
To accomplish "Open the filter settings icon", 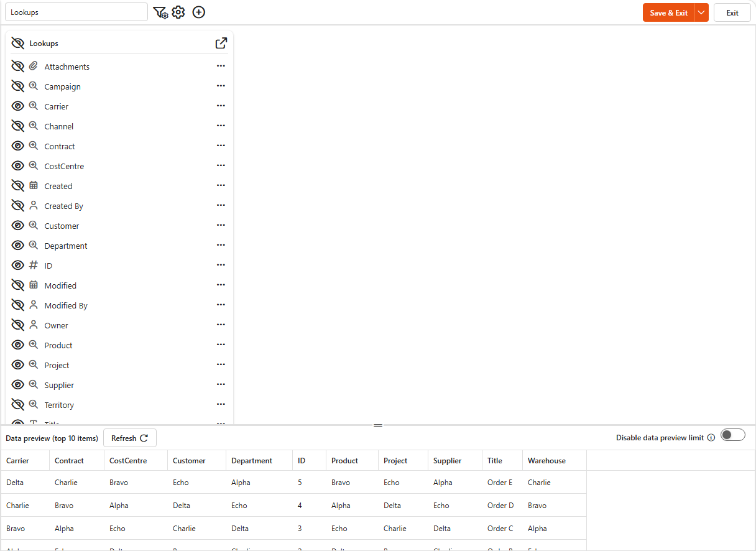I will (x=160, y=12).
